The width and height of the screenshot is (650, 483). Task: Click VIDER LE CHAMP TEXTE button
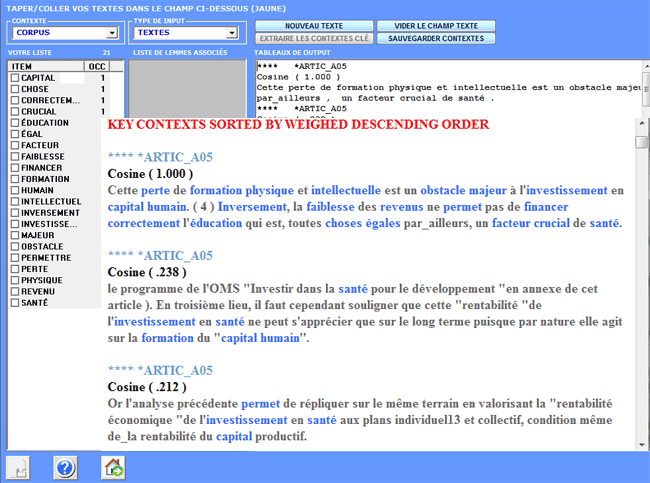[436, 26]
